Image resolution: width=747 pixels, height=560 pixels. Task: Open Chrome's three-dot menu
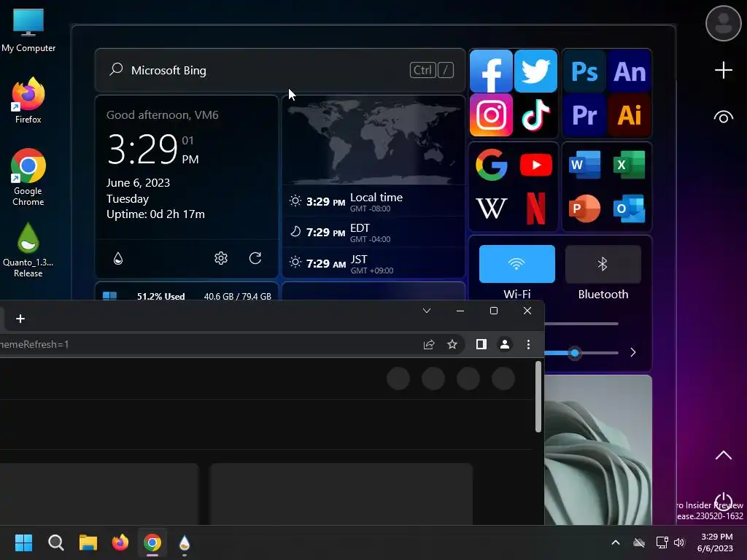[x=528, y=344]
